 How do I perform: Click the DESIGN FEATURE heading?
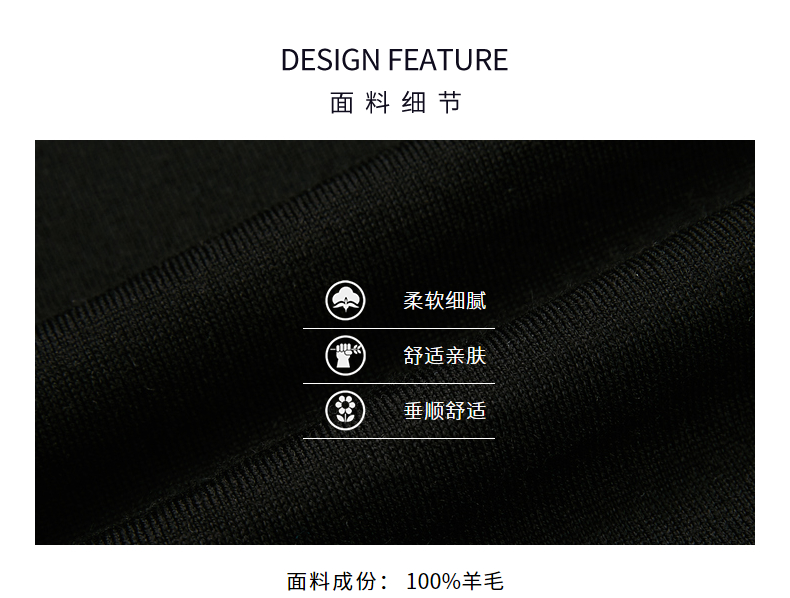pos(394,60)
